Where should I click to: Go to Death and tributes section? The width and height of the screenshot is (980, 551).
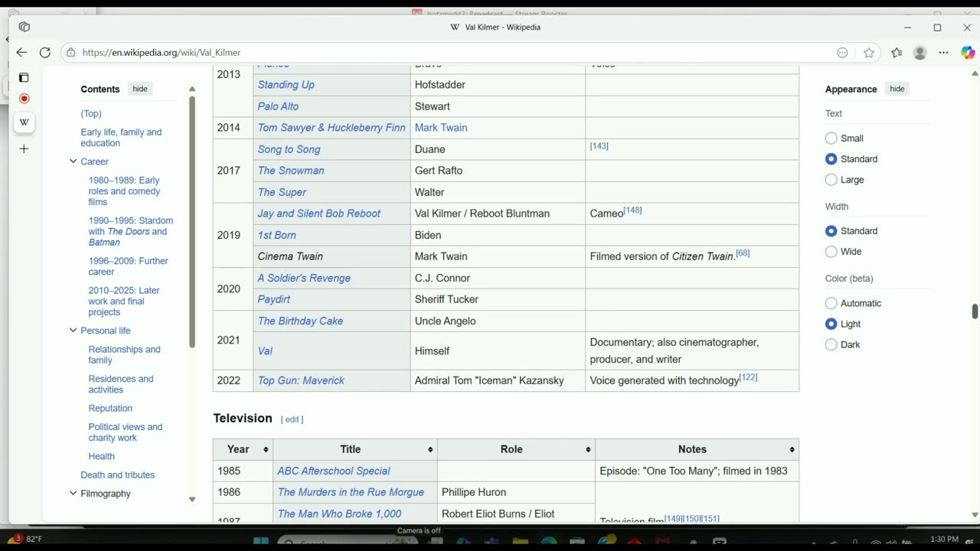tap(117, 475)
